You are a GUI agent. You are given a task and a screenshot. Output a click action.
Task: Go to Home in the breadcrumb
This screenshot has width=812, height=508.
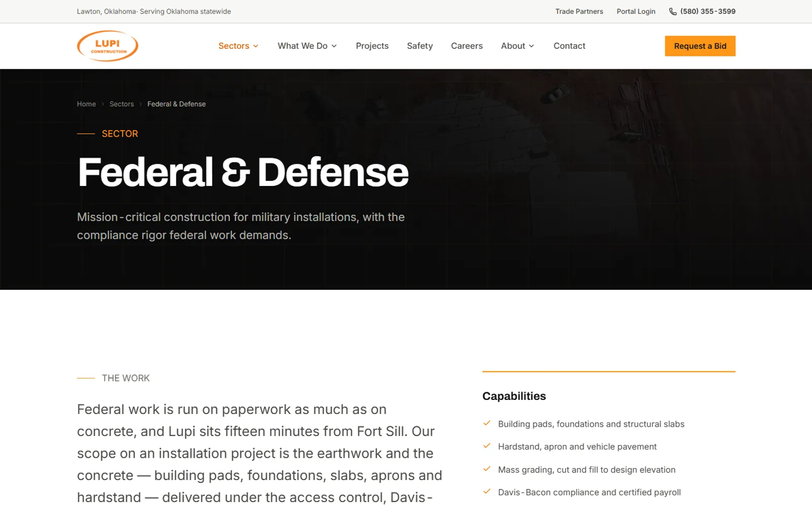click(x=86, y=104)
